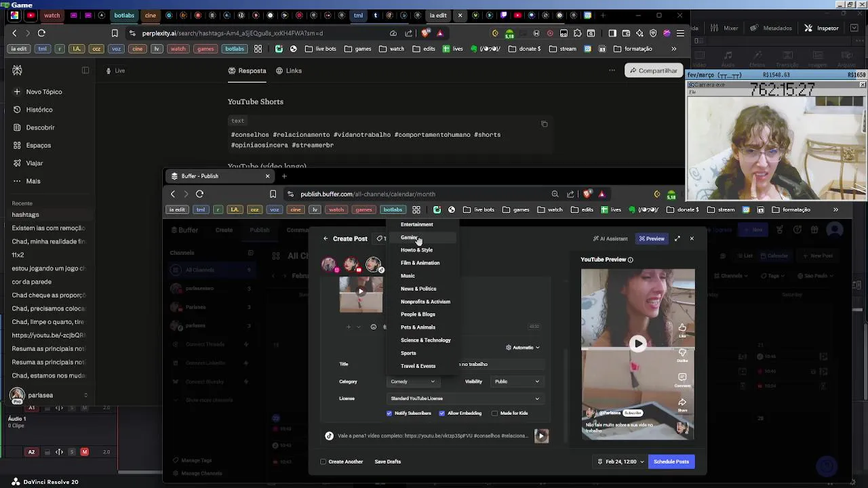Choose Sports category option

[408, 353]
